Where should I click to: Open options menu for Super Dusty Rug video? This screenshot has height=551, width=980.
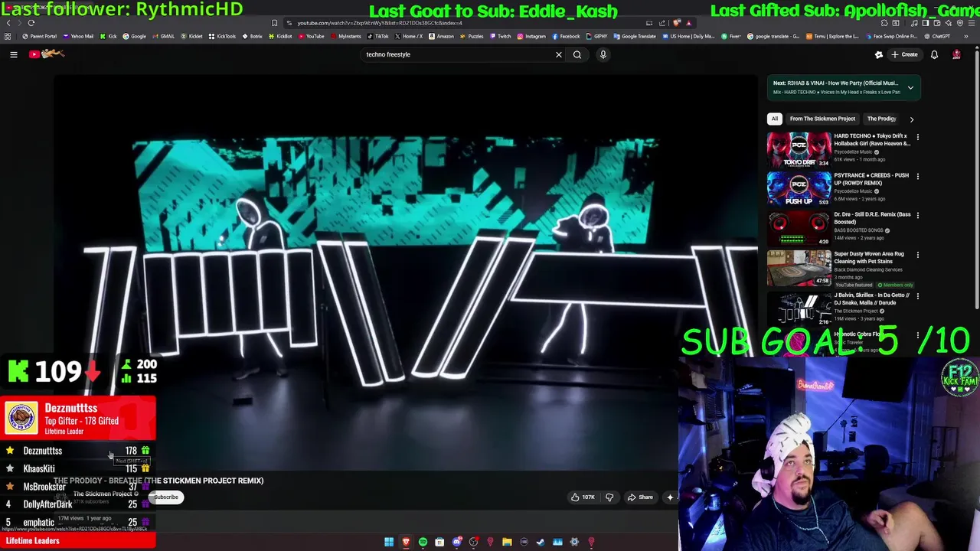point(917,255)
